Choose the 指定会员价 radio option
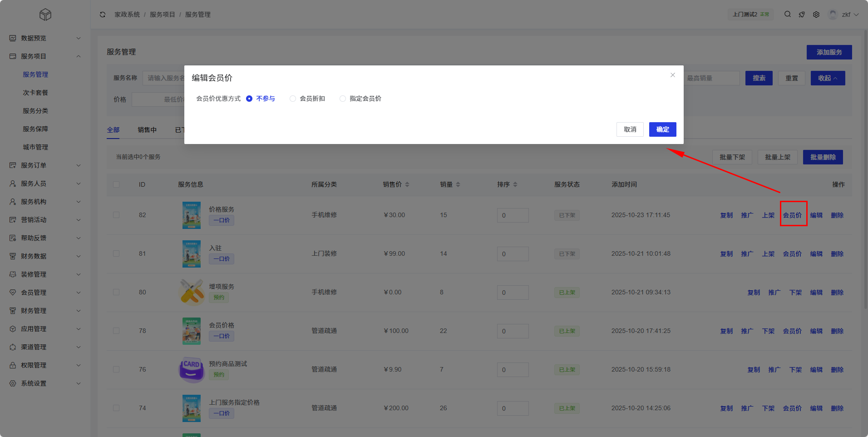The width and height of the screenshot is (868, 437). [343, 99]
